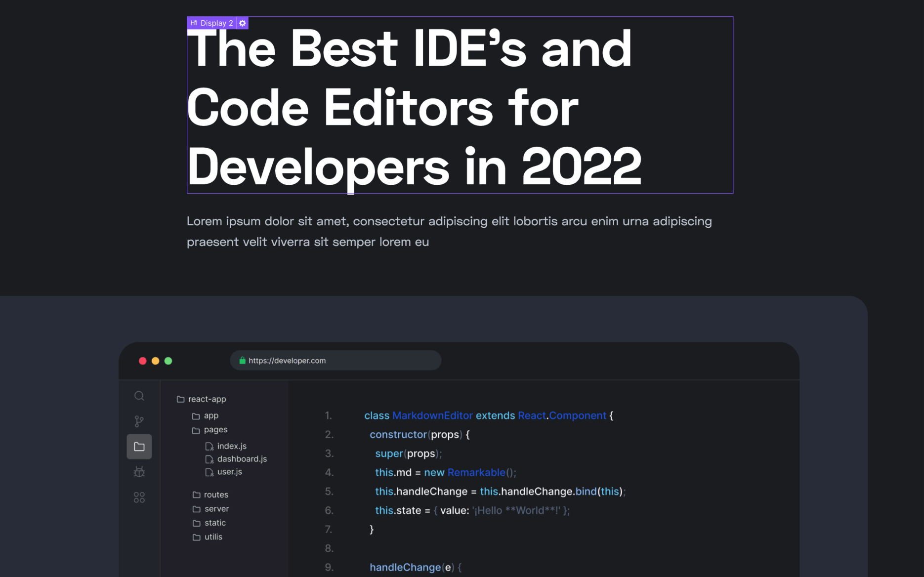Open the debugger bug icon
The image size is (924, 577).
(139, 472)
